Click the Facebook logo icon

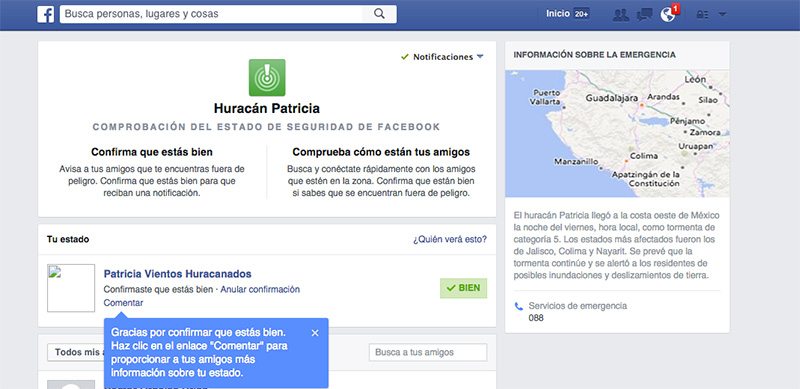[46, 14]
